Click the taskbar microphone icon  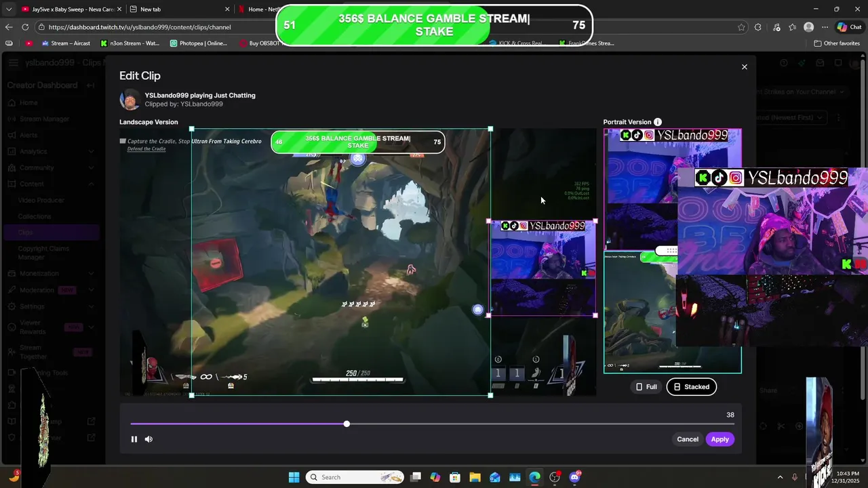click(x=795, y=477)
